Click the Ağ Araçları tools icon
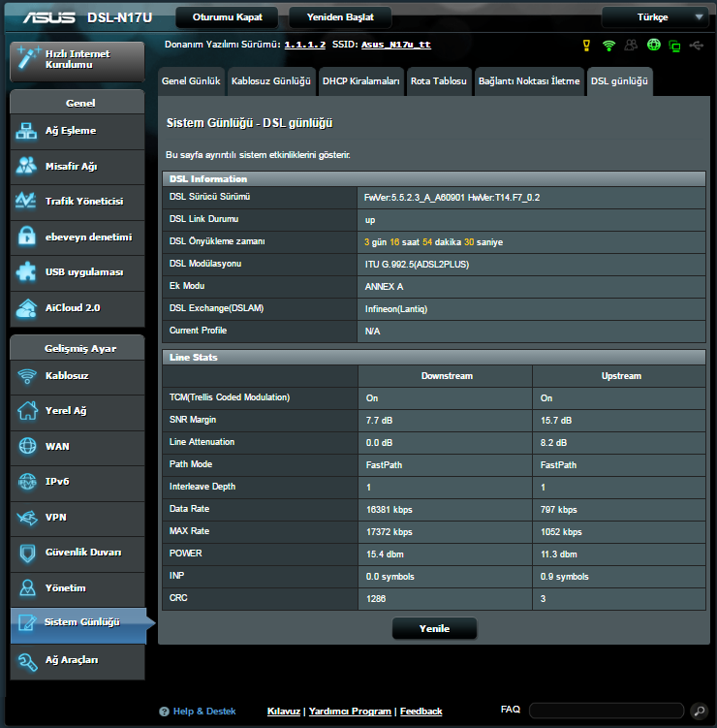Screen dimensions: 717x728 pos(27,661)
